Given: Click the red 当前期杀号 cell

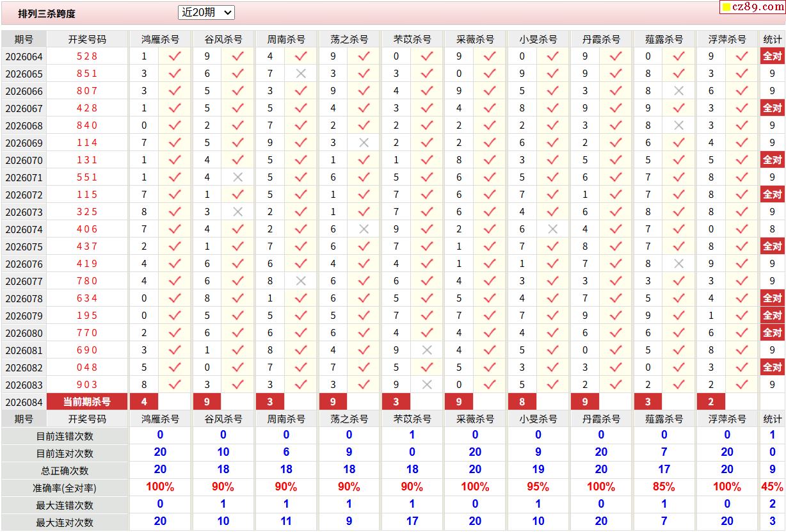Looking at the screenshot, I should tap(87, 402).
